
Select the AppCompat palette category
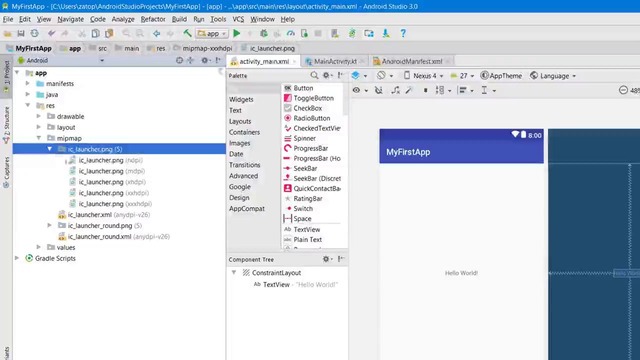[247, 209]
